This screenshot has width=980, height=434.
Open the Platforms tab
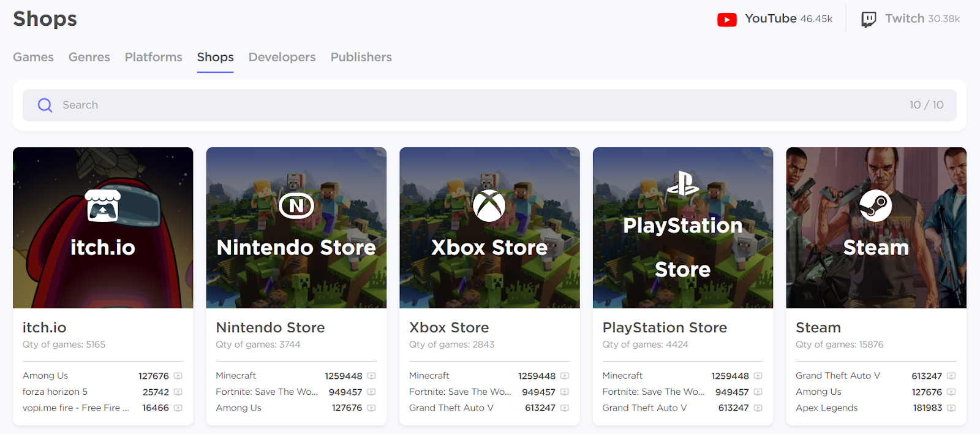(x=154, y=57)
